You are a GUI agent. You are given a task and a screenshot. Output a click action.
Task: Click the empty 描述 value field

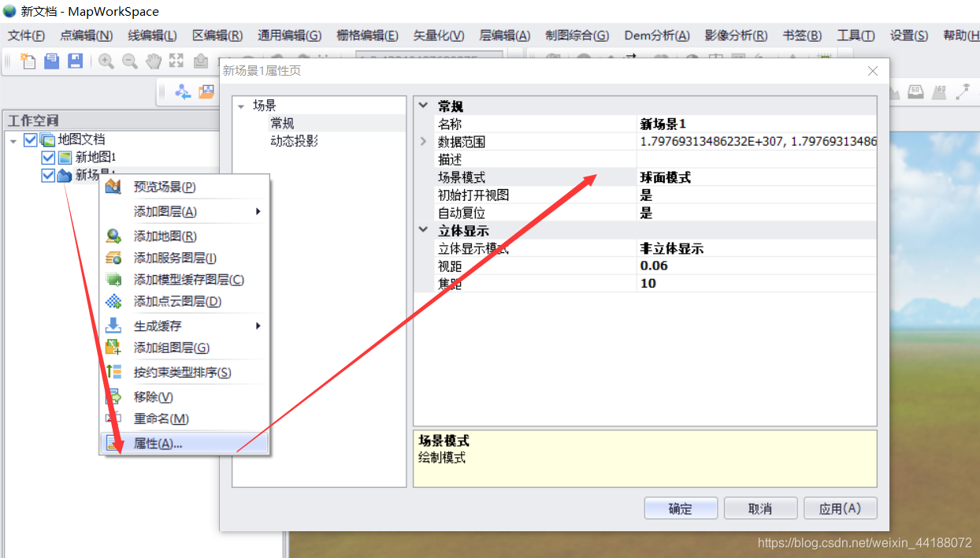coord(756,159)
